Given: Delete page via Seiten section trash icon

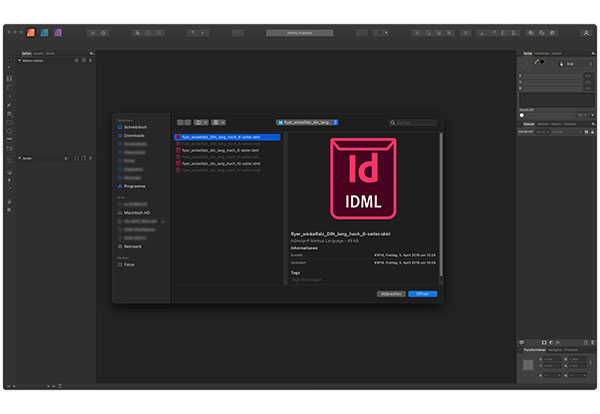Looking at the screenshot, I should point(90,158).
